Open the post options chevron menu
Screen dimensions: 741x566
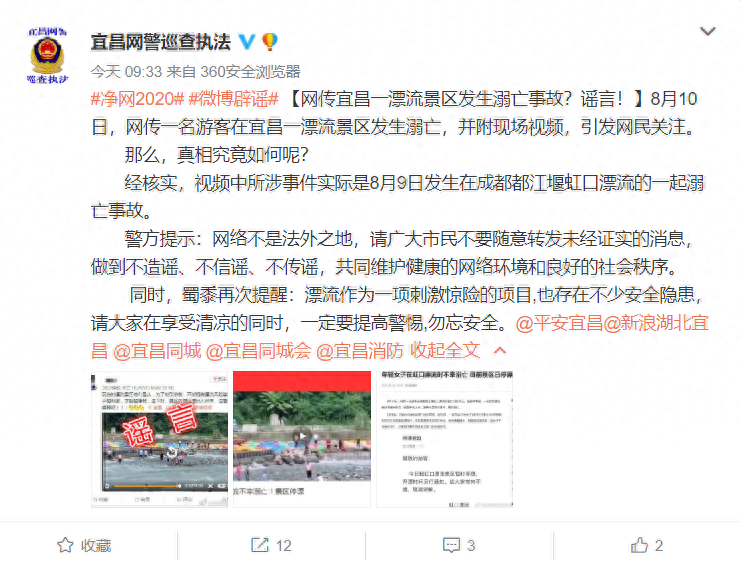707,32
